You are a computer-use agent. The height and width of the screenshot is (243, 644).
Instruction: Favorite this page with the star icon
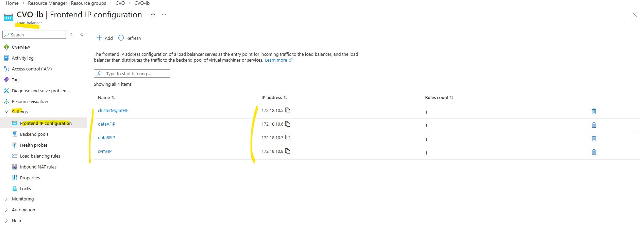point(153,15)
